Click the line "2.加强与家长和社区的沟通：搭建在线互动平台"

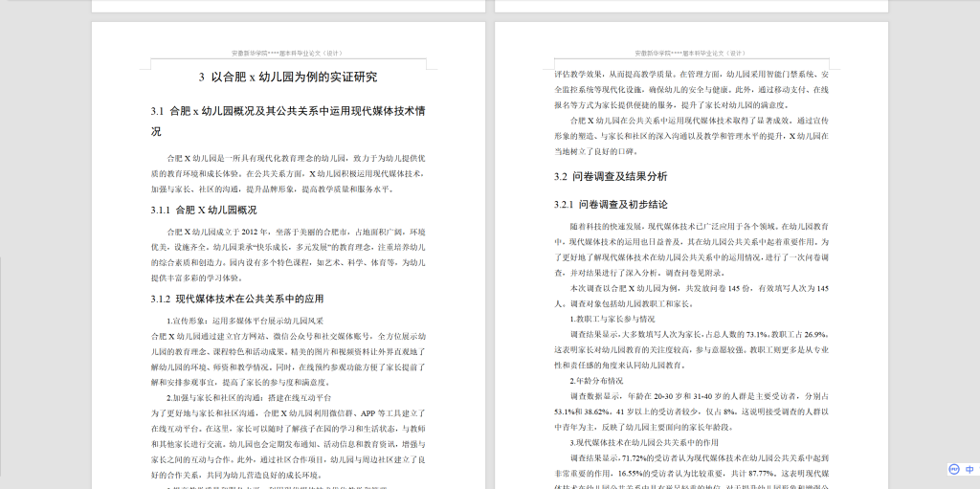(249, 398)
